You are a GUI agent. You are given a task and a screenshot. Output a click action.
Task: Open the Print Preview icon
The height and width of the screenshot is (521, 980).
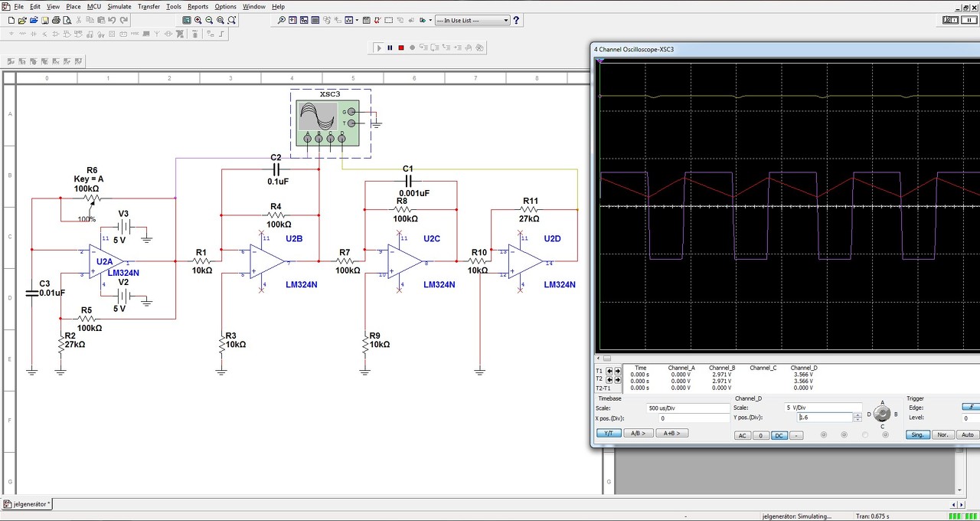click(x=68, y=21)
